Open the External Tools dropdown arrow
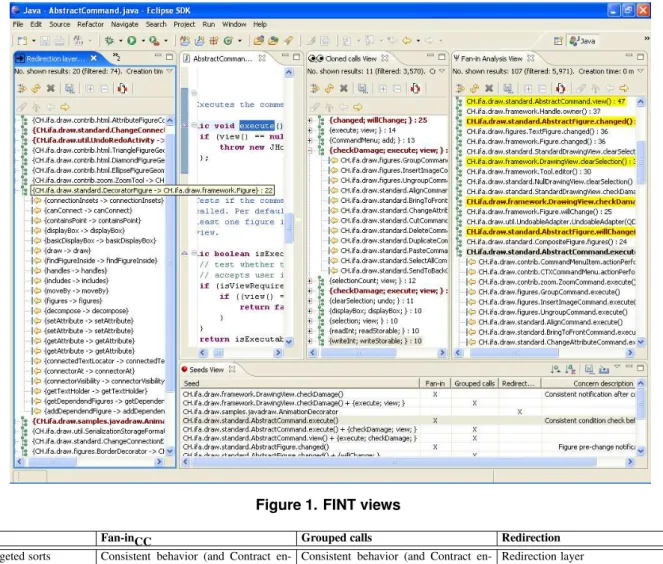The image size is (663, 564). pyautogui.click(x=166, y=41)
